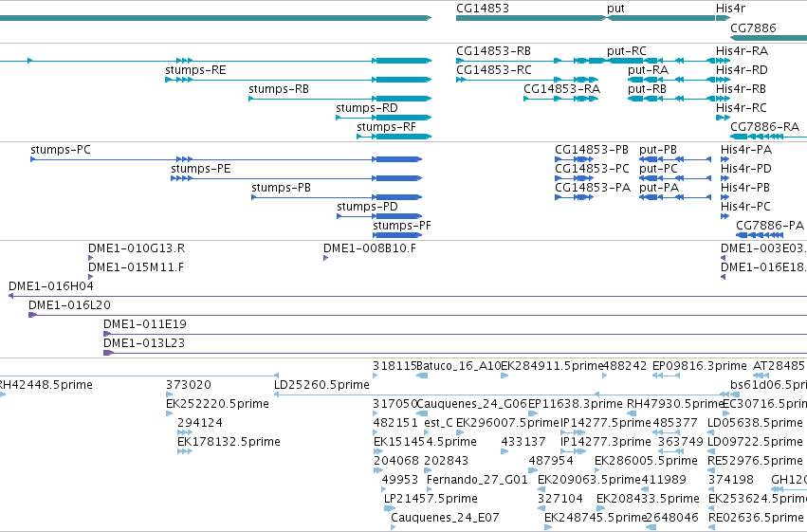The image size is (807, 532).
Task: Click the stumps-PB protein label
Action: coord(281,188)
